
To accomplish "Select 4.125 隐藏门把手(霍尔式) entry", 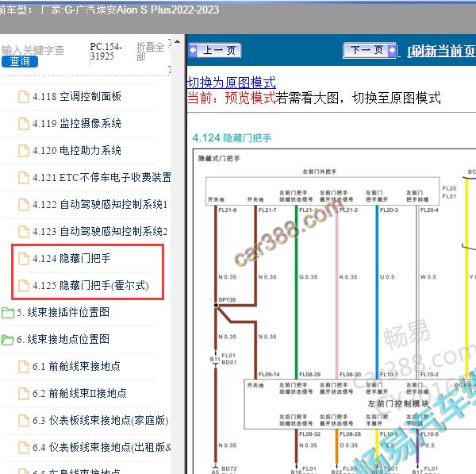I will click(x=90, y=285).
